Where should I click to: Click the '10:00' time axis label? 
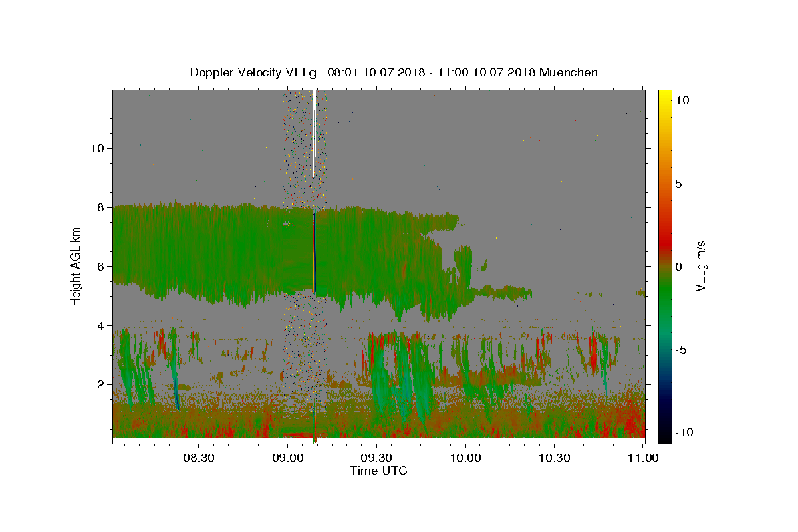(465, 458)
